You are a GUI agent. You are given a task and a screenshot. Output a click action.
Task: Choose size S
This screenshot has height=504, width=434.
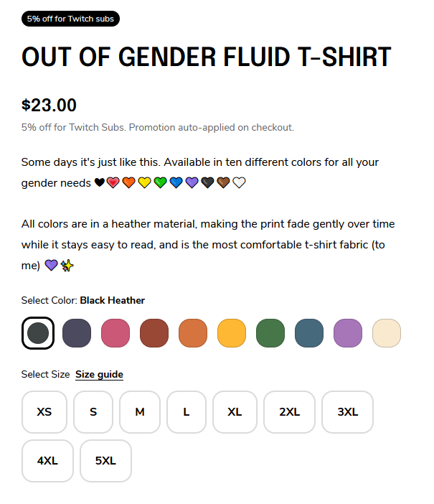(93, 412)
